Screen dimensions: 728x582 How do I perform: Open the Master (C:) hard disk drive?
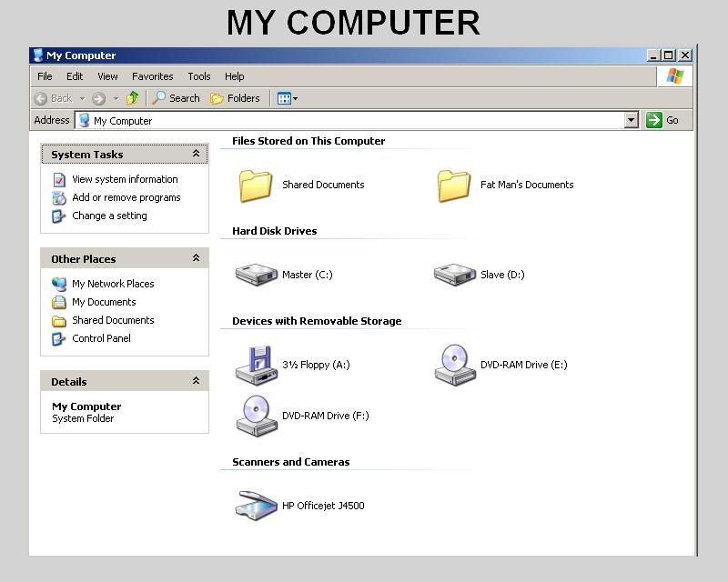click(256, 275)
